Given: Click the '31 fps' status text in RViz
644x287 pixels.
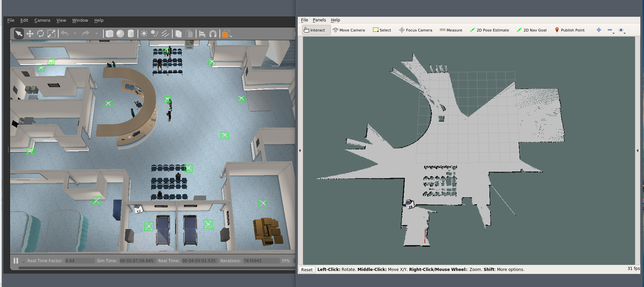Looking at the screenshot, I should click(x=633, y=269).
